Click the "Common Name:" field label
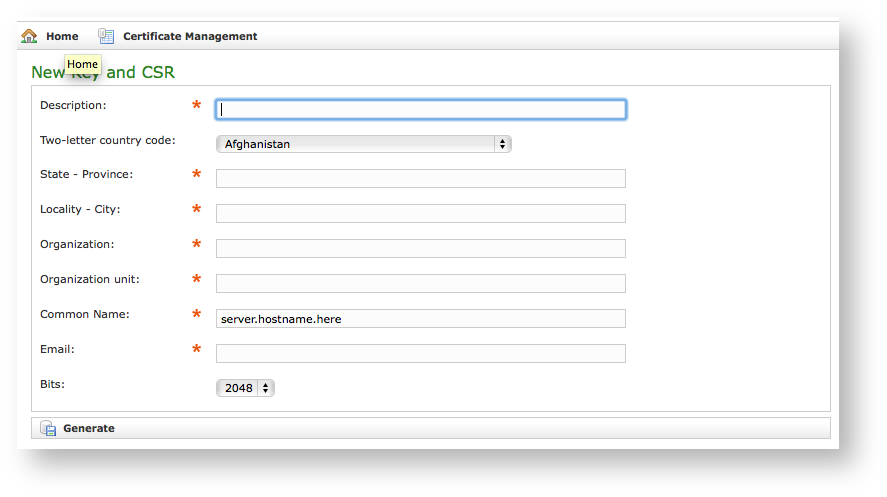This screenshot has width=887, height=497. coord(85,314)
